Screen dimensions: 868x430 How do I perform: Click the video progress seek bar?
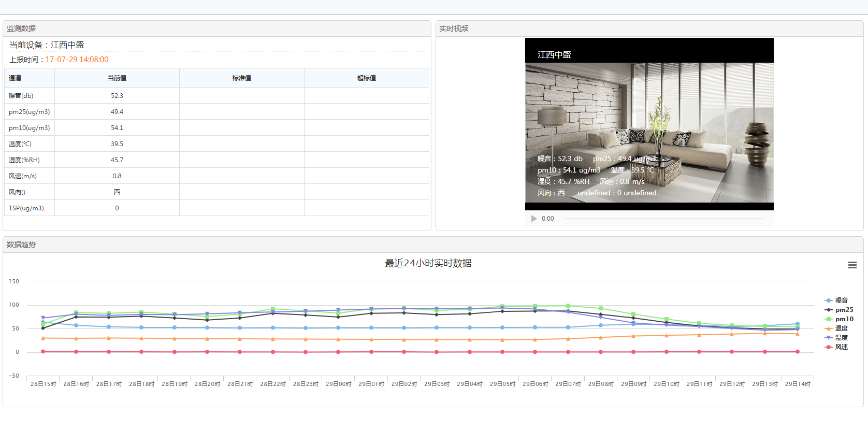[663, 219]
